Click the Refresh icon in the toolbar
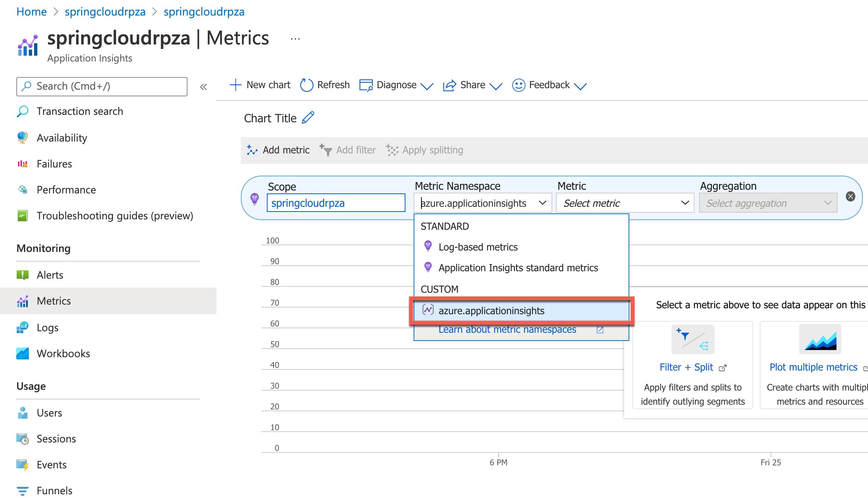Image resolution: width=868 pixels, height=498 pixels. click(x=307, y=85)
